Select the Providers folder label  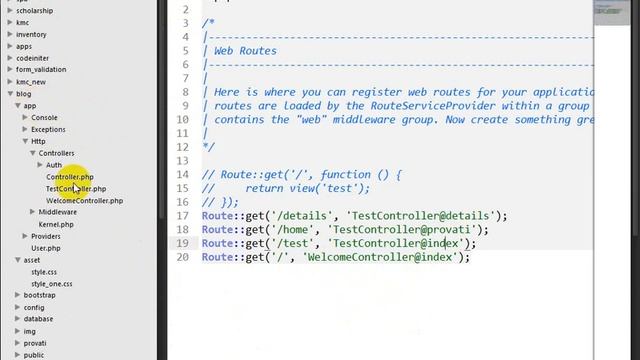pos(46,236)
